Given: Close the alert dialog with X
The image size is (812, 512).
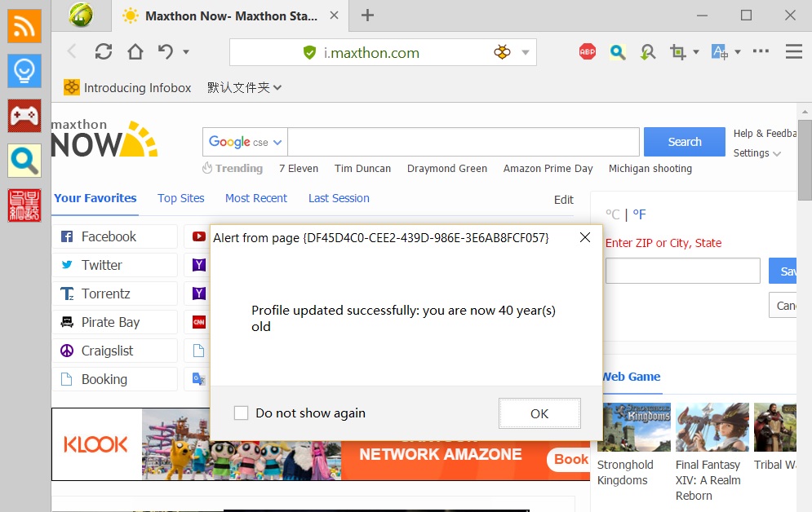Looking at the screenshot, I should point(585,237).
